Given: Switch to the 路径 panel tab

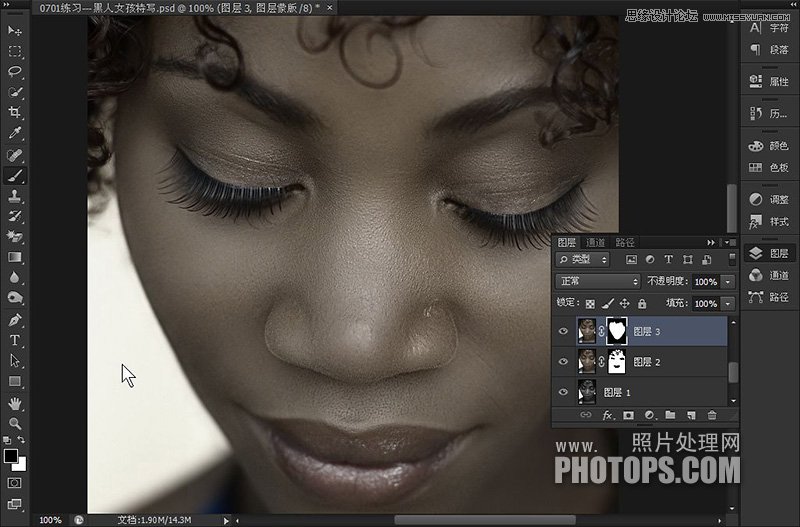Looking at the screenshot, I should [625, 243].
